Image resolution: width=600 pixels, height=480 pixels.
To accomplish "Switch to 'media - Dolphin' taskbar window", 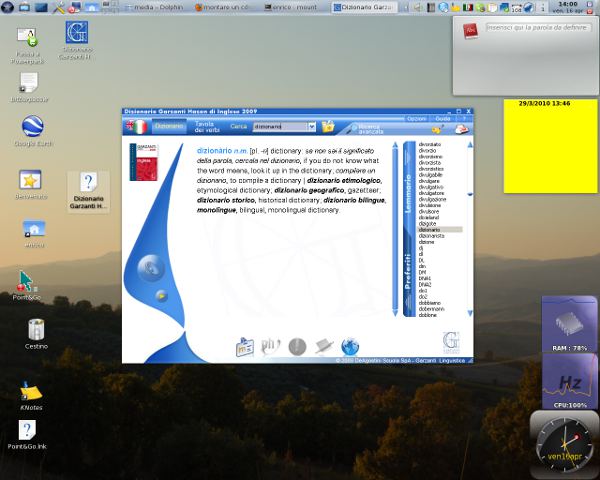I will click(x=154, y=7).
